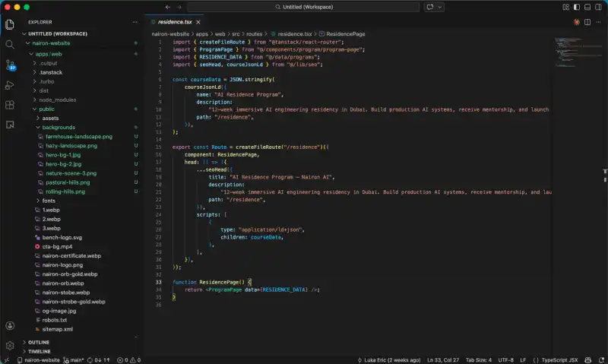The width and height of the screenshot is (608, 364).
Task: Open the Extensions view
Action: tap(10, 105)
